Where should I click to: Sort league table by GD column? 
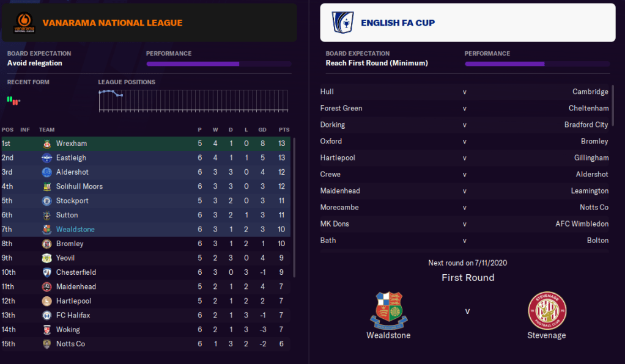pos(263,129)
